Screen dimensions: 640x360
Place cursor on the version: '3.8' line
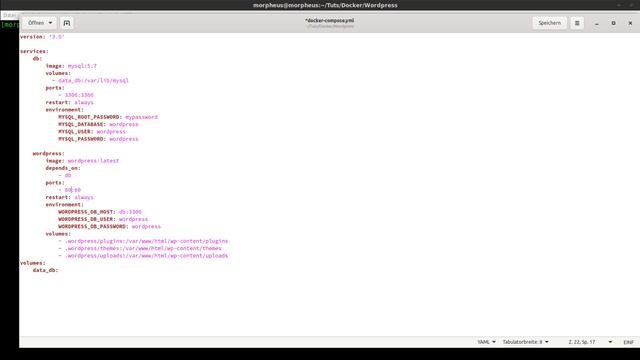click(42, 37)
